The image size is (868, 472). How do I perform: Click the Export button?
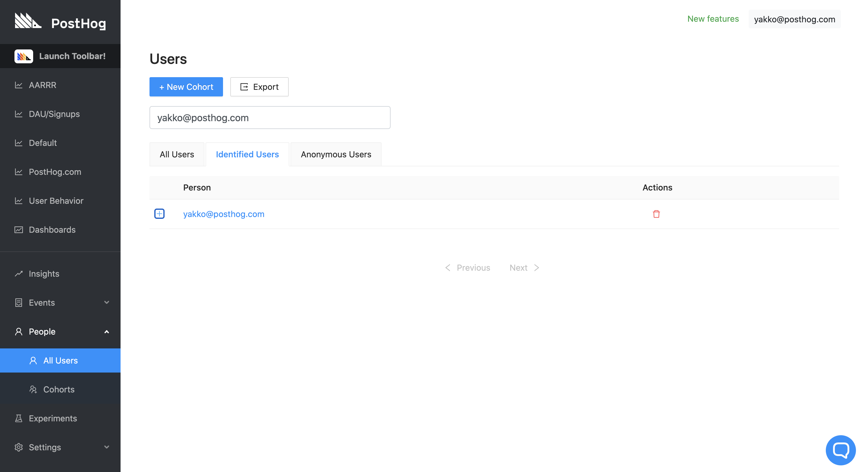click(x=259, y=87)
